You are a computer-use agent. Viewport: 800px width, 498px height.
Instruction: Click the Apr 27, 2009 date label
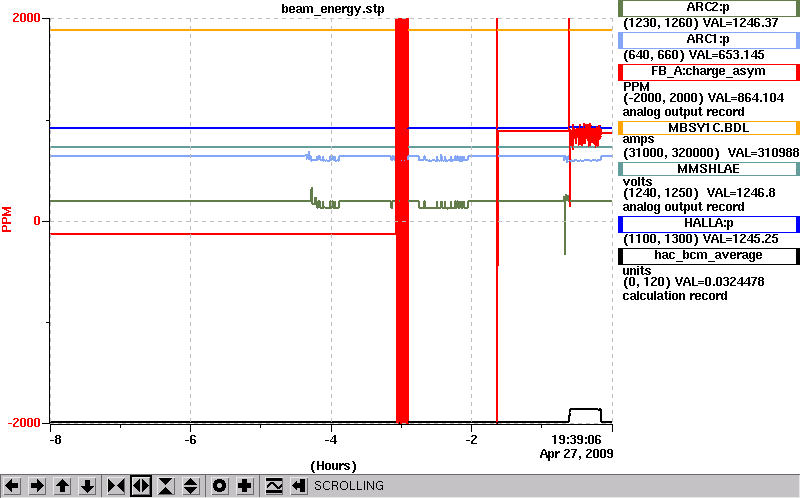coord(577,454)
